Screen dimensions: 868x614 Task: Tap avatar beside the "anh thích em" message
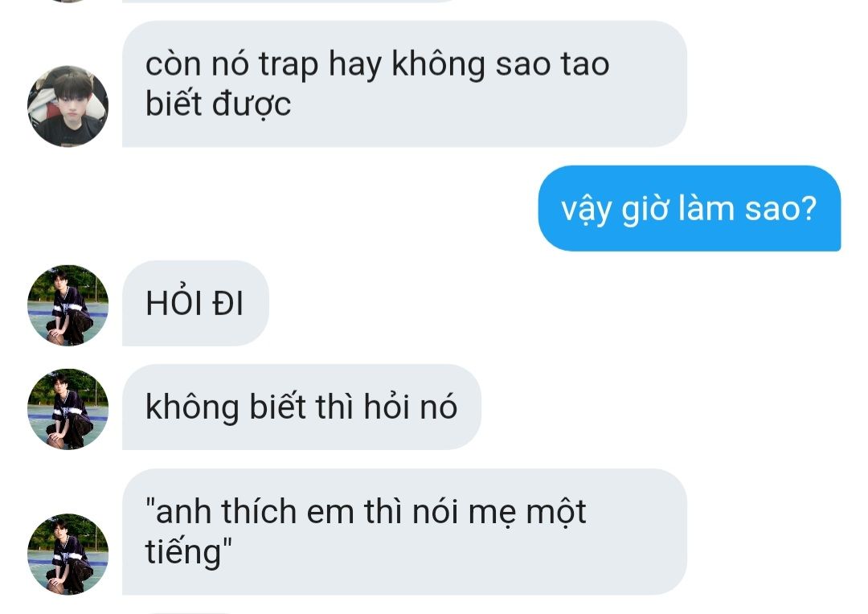[68, 554]
